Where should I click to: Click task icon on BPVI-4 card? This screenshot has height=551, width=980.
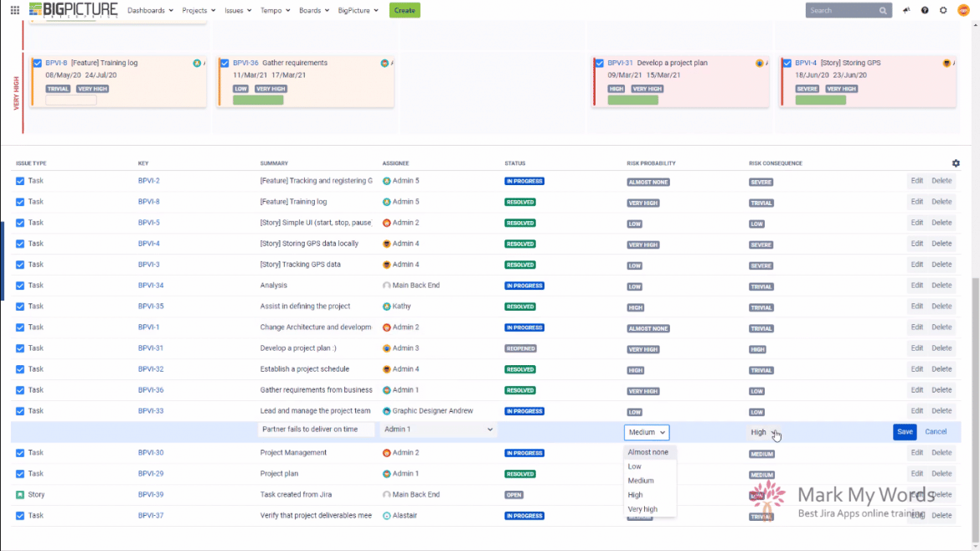pyautogui.click(x=787, y=63)
